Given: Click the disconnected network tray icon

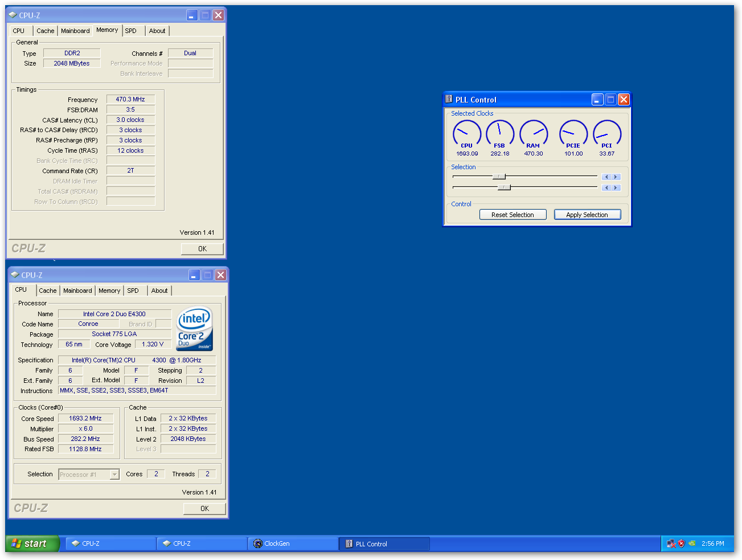Looking at the screenshot, I should point(671,543).
